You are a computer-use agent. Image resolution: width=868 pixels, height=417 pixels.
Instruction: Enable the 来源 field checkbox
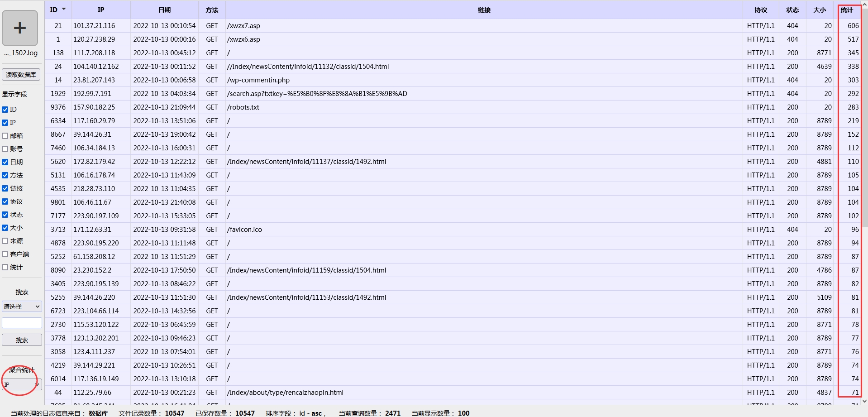[x=5, y=241]
